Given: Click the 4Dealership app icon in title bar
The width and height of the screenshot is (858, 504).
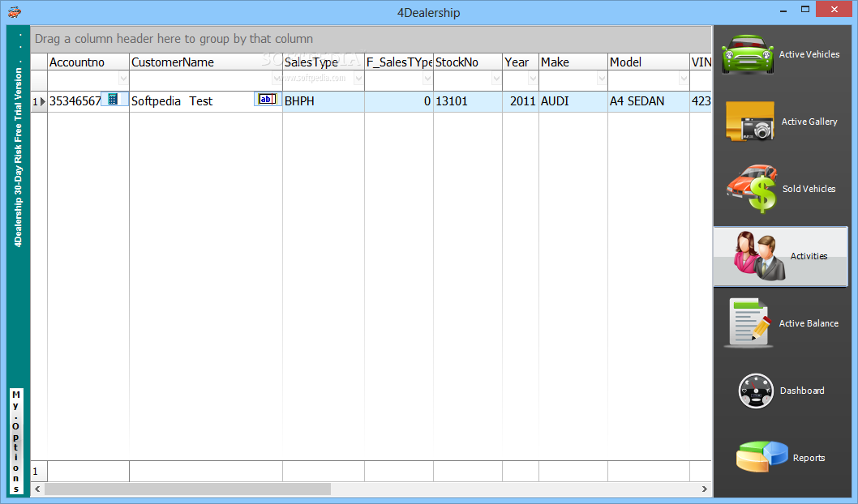Looking at the screenshot, I should point(15,12).
